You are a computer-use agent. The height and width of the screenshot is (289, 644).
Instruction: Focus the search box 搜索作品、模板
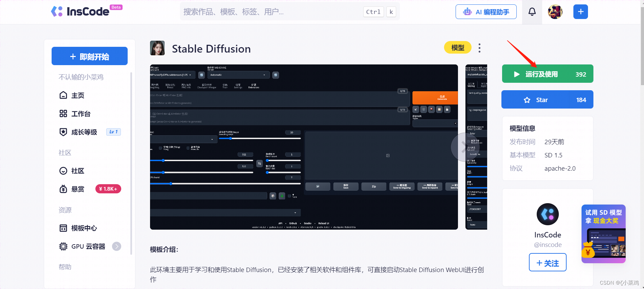290,12
